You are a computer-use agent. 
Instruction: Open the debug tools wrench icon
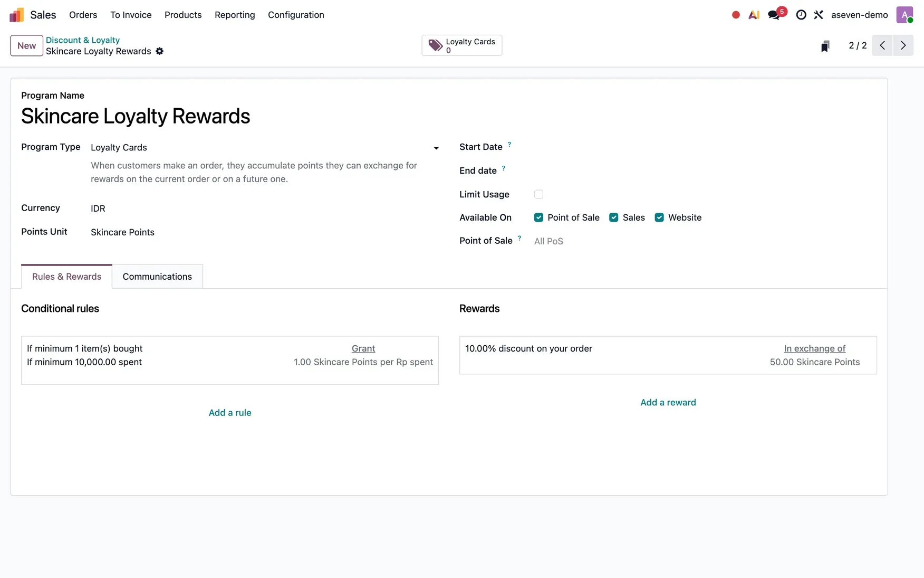tap(819, 15)
